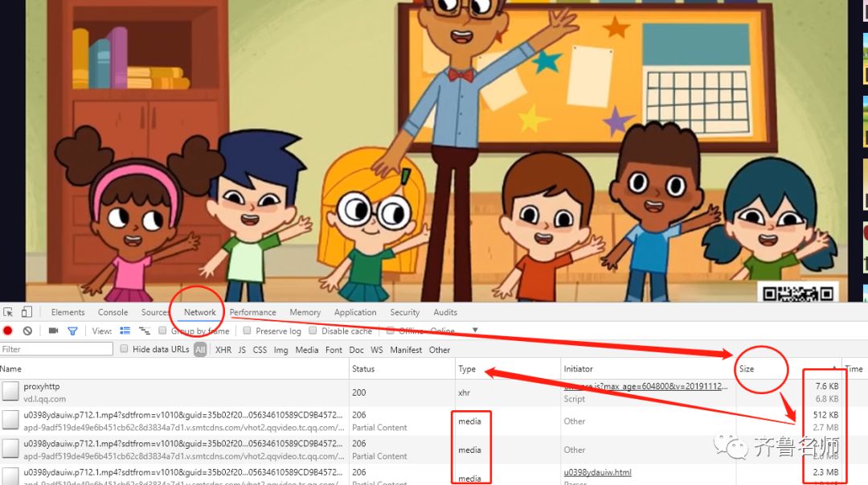The image size is (868, 485).
Task: Filter requests by WS
Action: 377,350
